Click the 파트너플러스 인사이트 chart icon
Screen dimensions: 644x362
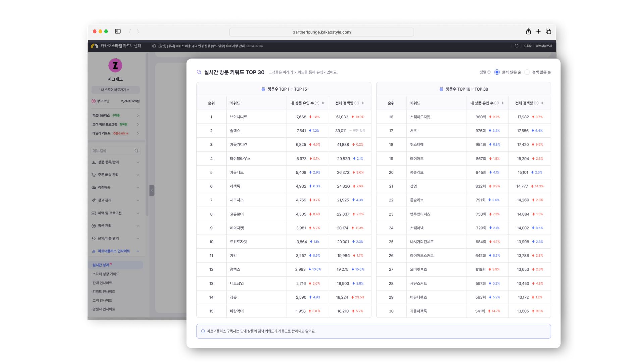pos(94,251)
